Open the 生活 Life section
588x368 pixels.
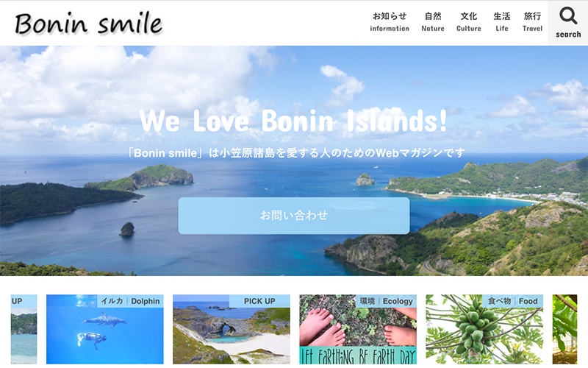tap(502, 22)
